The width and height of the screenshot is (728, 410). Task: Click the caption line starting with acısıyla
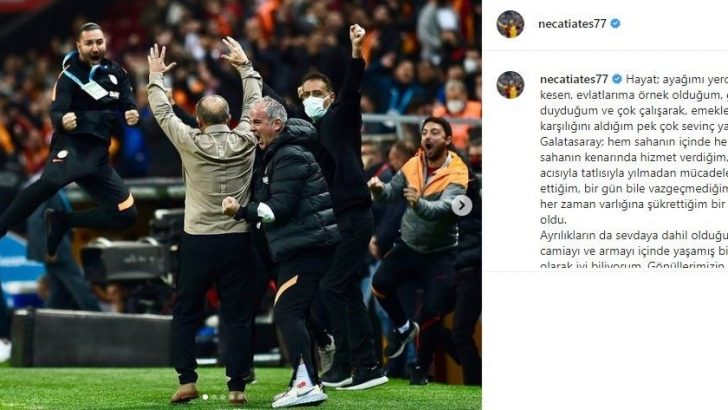[634, 173]
